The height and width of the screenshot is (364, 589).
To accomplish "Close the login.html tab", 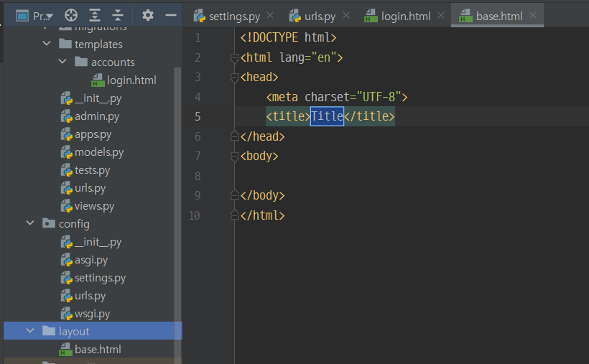I will coord(441,16).
